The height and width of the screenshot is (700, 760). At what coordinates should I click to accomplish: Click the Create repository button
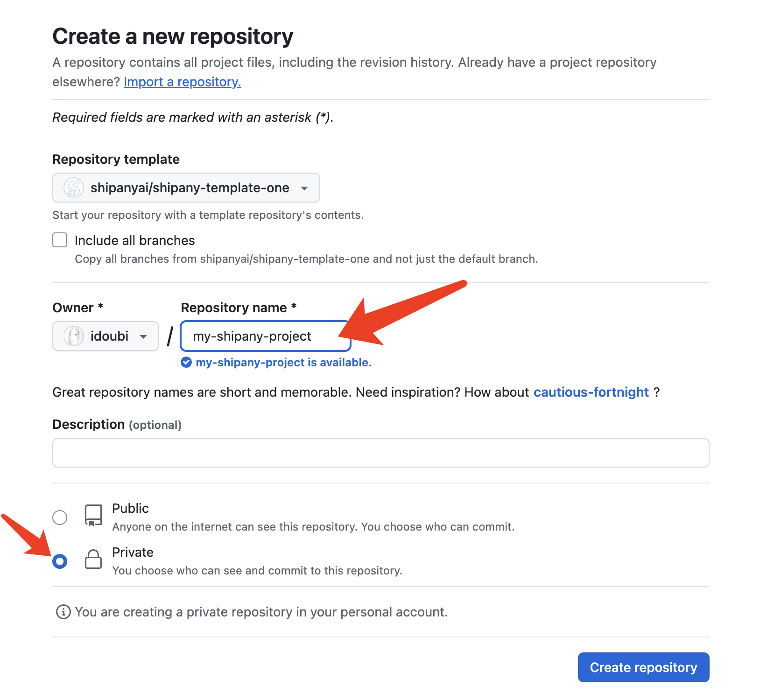click(x=643, y=667)
